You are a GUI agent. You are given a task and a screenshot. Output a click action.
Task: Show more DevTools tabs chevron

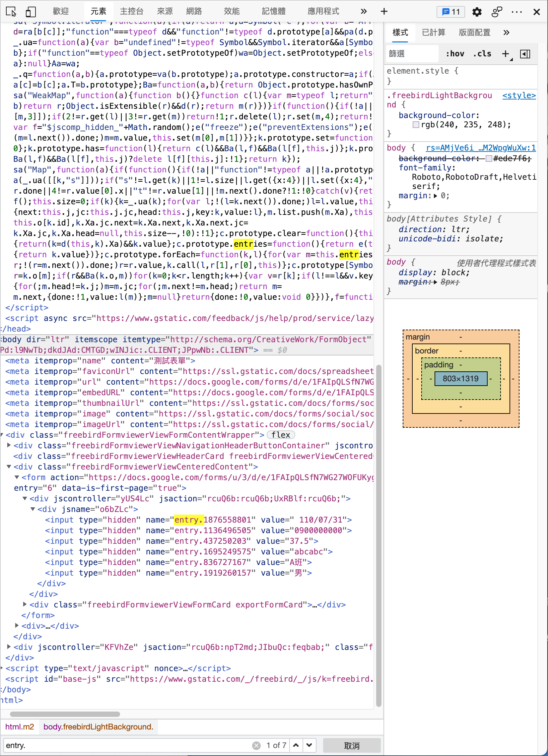click(364, 11)
